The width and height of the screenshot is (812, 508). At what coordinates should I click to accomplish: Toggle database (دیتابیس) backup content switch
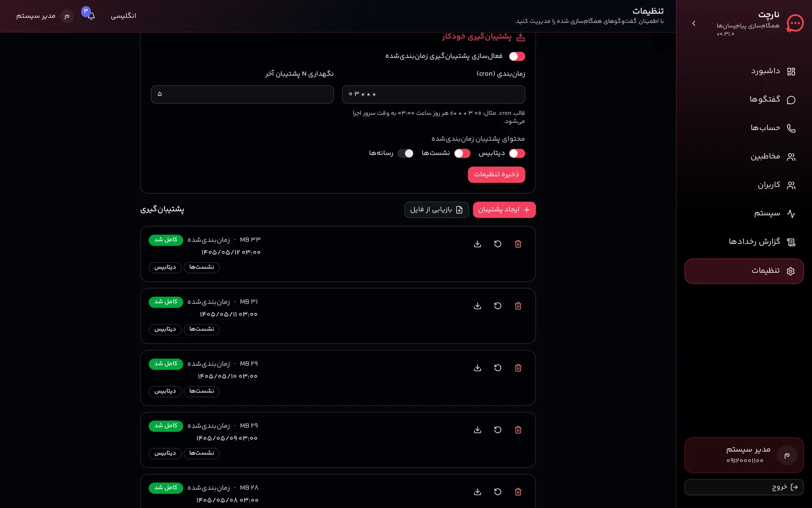coord(517,154)
